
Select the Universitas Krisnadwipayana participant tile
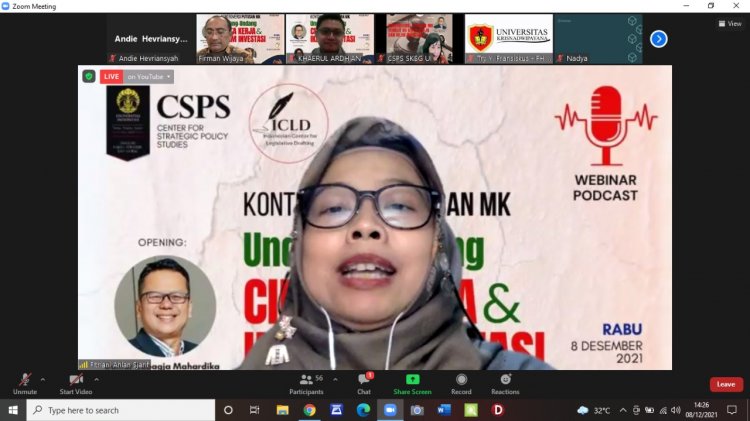[509, 39]
